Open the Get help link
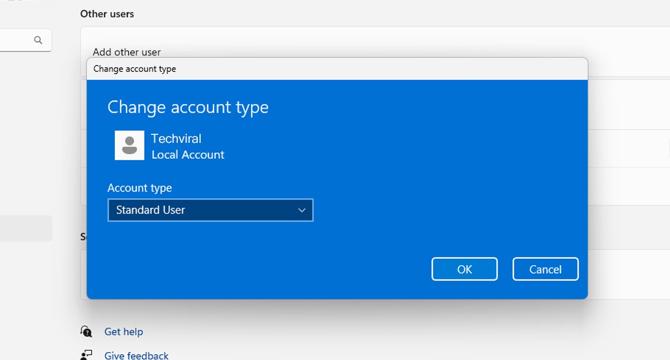670x360 pixels. [123, 332]
